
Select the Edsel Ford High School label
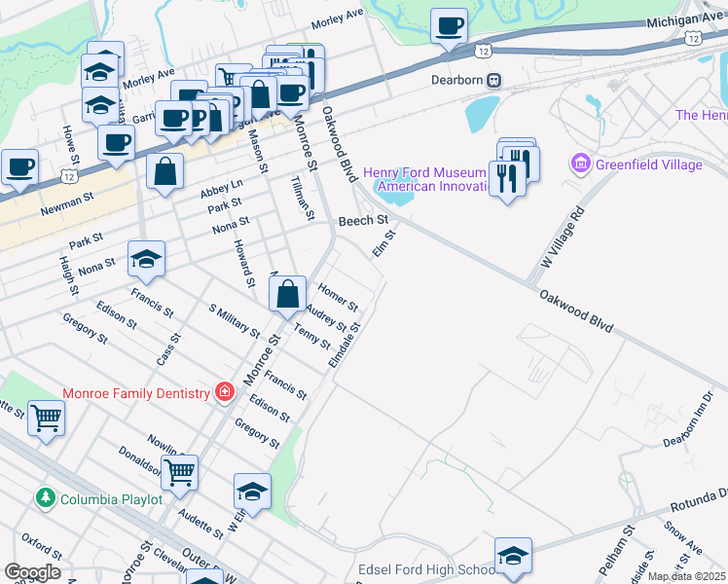(427, 569)
